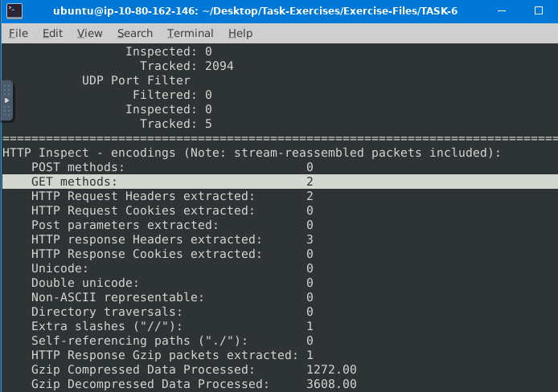Open the Terminal menu

pyautogui.click(x=190, y=33)
